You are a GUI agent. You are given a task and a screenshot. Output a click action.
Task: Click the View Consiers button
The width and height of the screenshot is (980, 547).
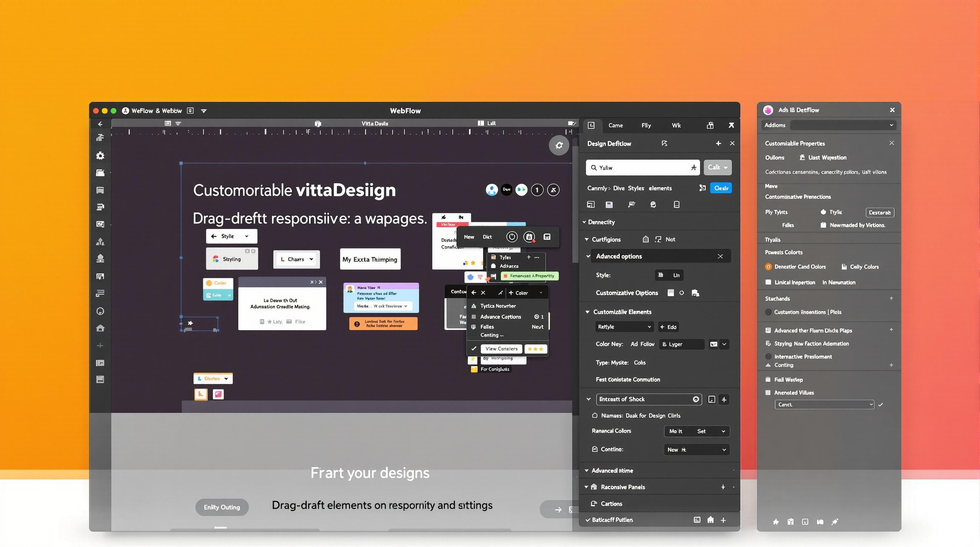(x=501, y=348)
